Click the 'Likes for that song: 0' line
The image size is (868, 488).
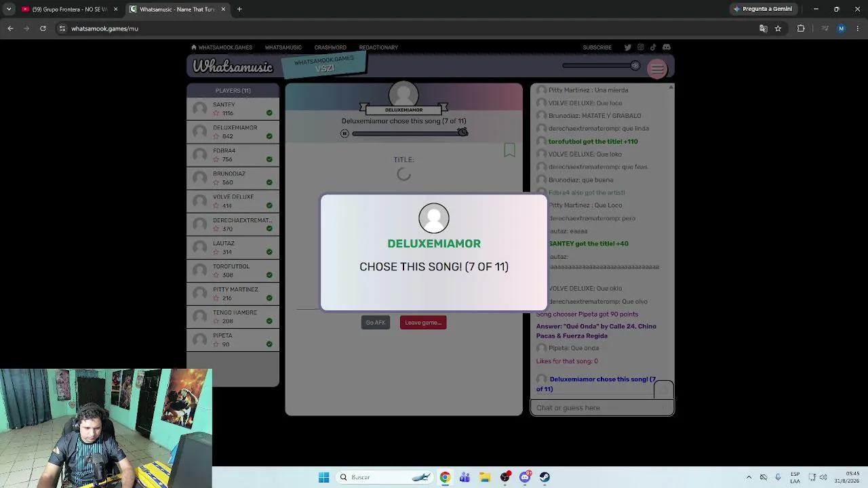(567, 361)
